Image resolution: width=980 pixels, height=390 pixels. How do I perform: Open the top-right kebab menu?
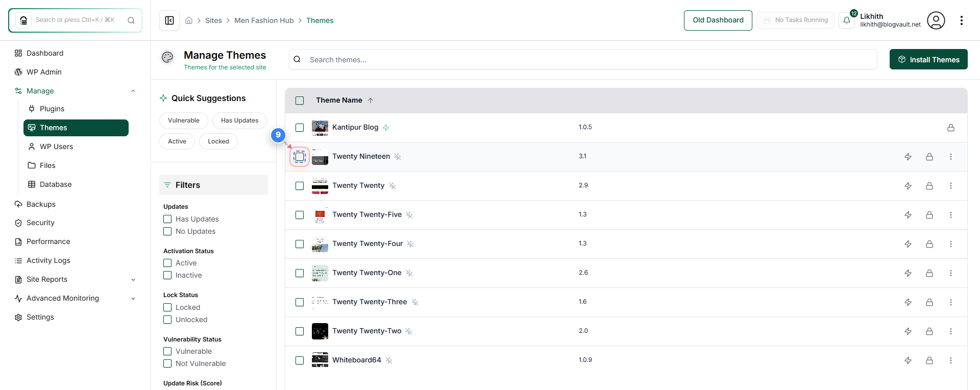click(962, 20)
